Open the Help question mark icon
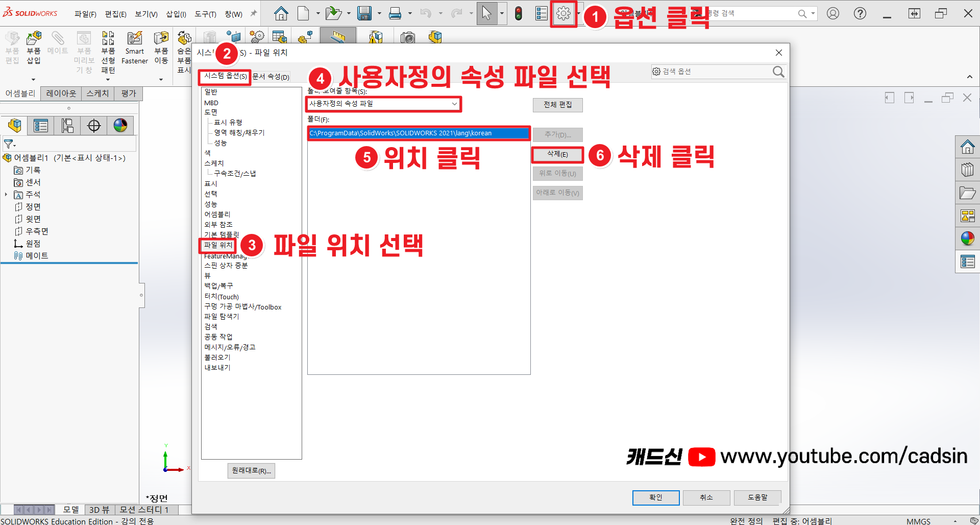Image resolution: width=980 pixels, height=525 pixels. pyautogui.click(x=860, y=14)
